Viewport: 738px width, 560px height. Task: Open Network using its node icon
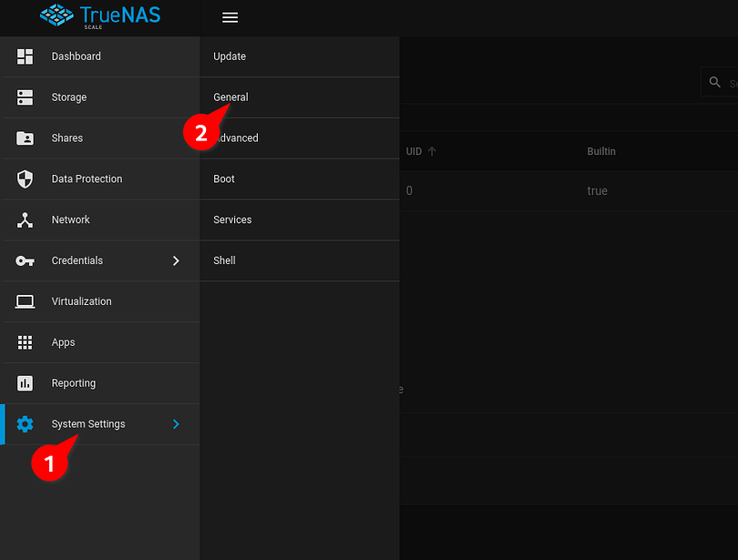point(25,219)
